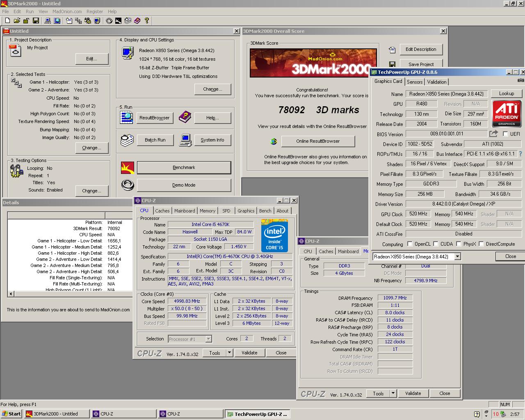Click the Multiplier value x 50.0 (8 - 50)
Viewport: 525px width, 420px height.
(x=187, y=308)
